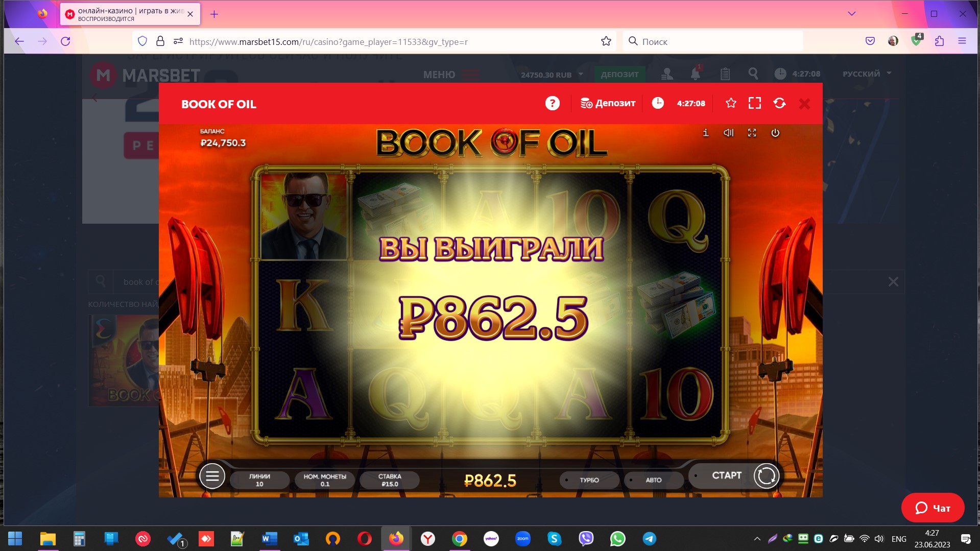
Task: Toggle АВТО autoplay mode
Action: tap(654, 480)
